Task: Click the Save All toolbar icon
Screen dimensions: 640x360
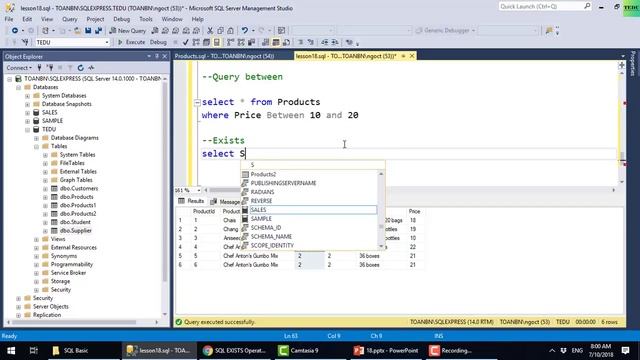Action: tap(98, 31)
